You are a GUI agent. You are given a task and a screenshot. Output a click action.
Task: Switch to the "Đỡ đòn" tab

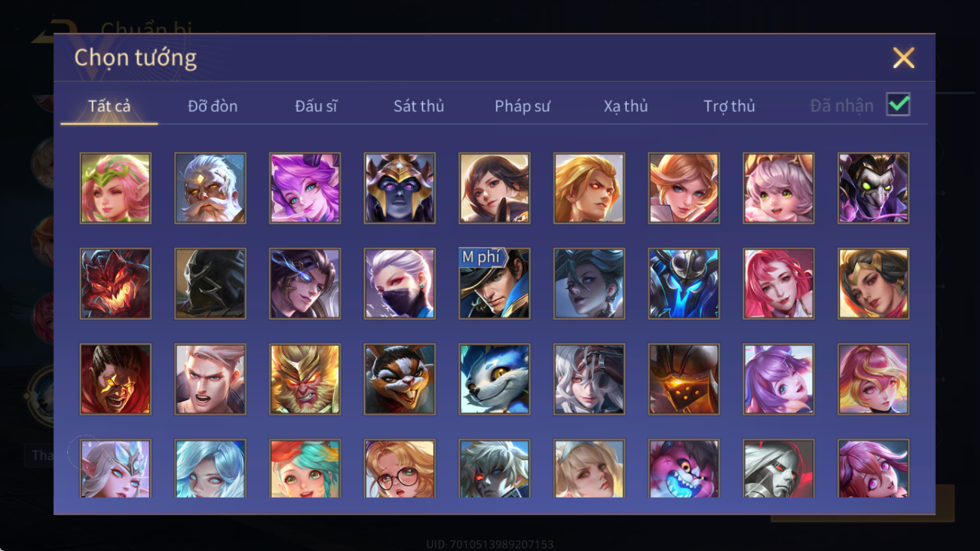click(x=212, y=106)
